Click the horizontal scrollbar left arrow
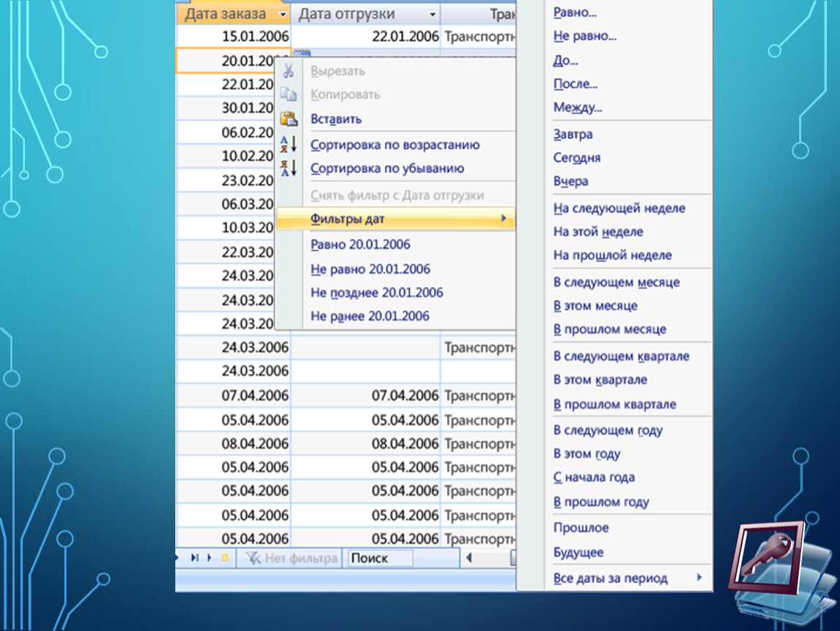The height and width of the screenshot is (631, 840). pos(469,558)
